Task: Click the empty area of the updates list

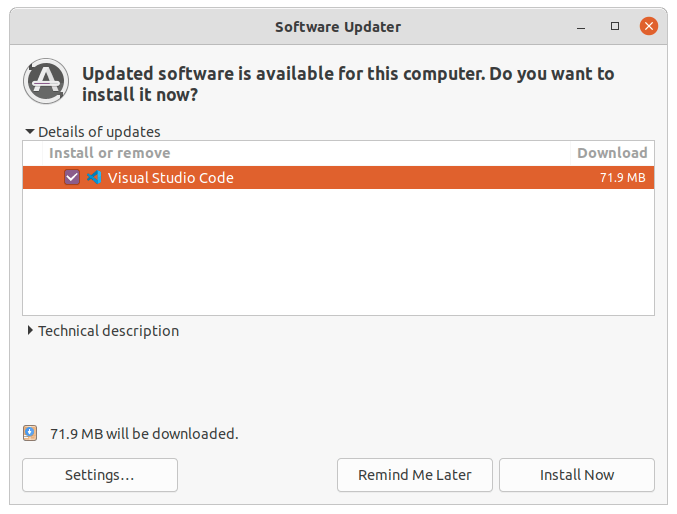Action: [338, 252]
